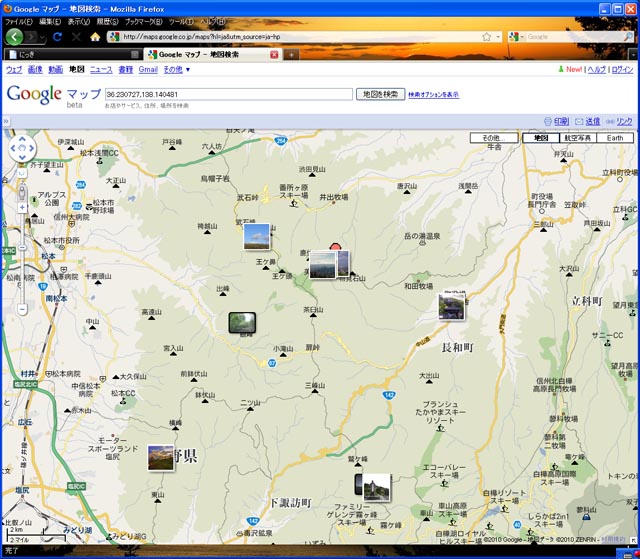
Task: Open the 履歴 menu
Action: point(107,21)
